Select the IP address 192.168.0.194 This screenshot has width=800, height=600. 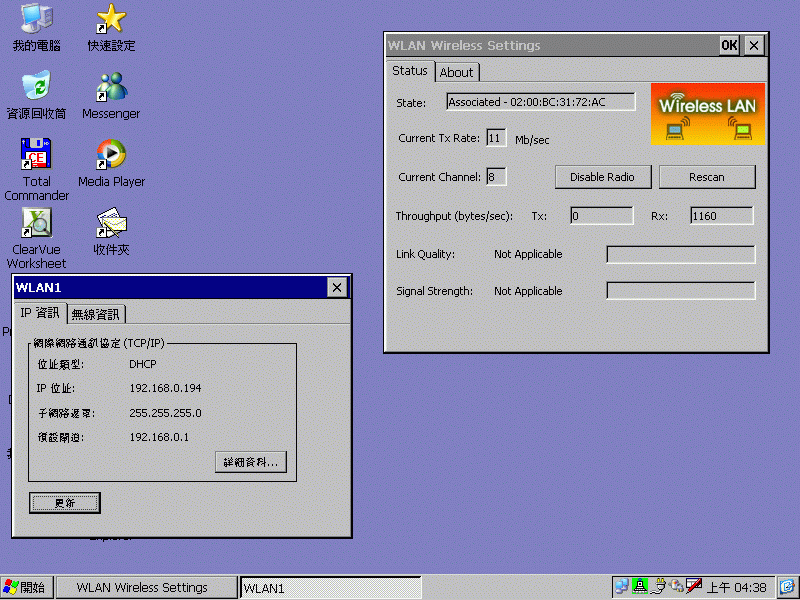pyautogui.click(x=165, y=388)
